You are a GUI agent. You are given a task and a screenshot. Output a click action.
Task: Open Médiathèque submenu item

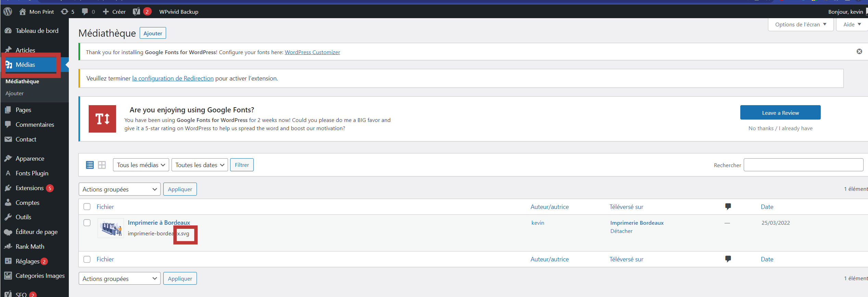click(22, 82)
